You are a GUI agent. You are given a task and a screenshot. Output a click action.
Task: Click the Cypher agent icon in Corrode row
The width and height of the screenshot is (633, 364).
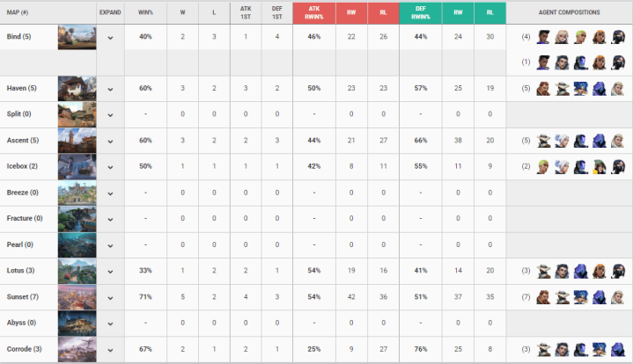coord(544,348)
